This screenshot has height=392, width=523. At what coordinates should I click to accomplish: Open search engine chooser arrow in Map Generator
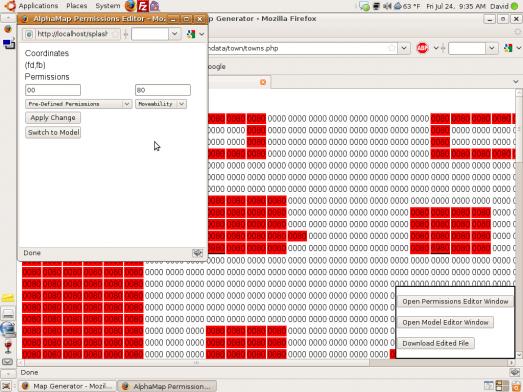pos(519,48)
